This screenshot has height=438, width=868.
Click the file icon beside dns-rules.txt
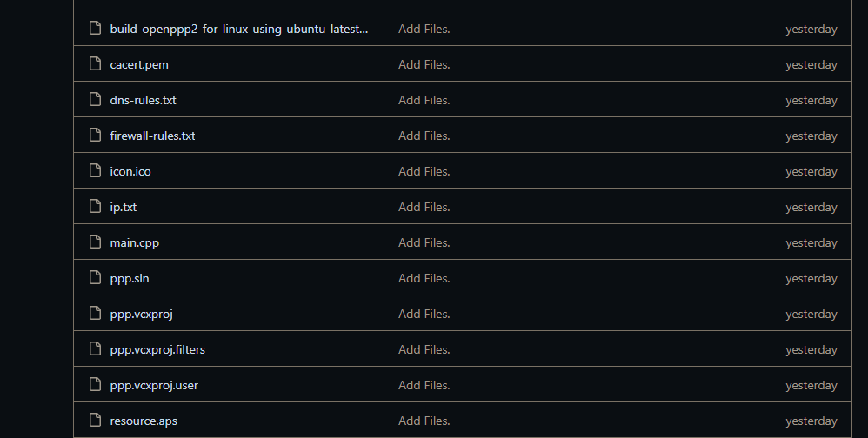(96, 100)
